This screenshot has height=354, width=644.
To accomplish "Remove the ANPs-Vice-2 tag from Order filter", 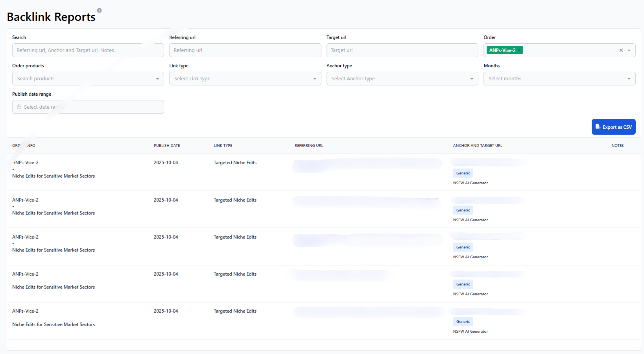I will 519,50.
